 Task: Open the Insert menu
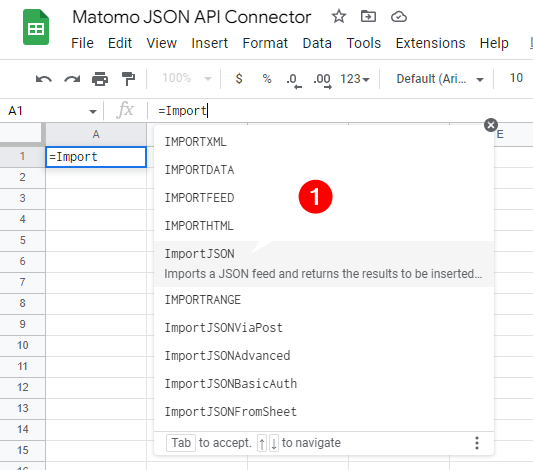pyautogui.click(x=209, y=43)
